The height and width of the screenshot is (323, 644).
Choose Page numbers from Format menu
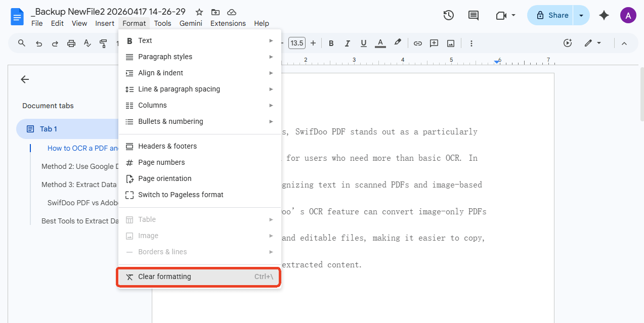pos(199,162)
